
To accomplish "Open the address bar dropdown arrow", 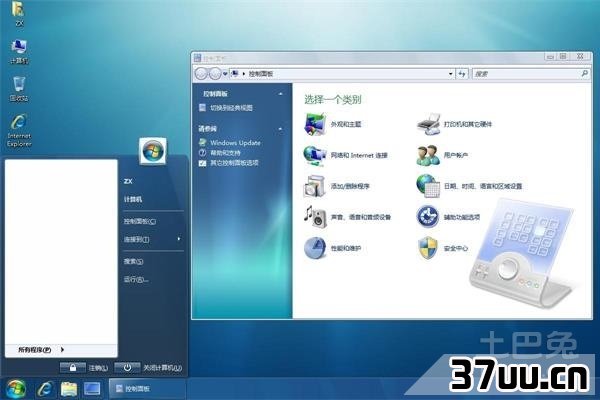I will coord(450,74).
